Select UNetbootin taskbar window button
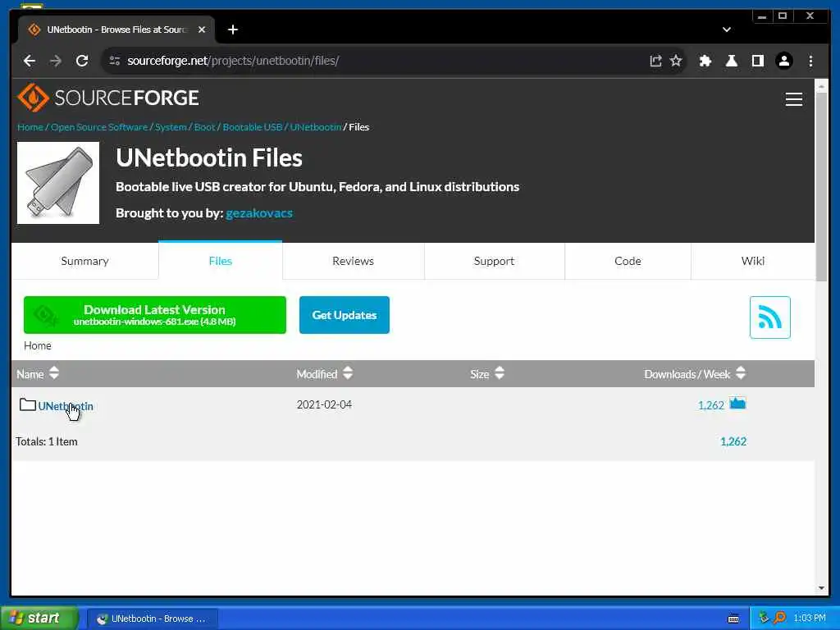The height and width of the screenshot is (630, 840). (152, 619)
